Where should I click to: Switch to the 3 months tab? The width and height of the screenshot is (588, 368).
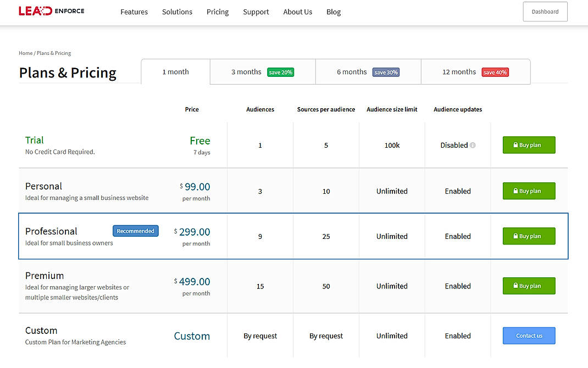point(263,71)
